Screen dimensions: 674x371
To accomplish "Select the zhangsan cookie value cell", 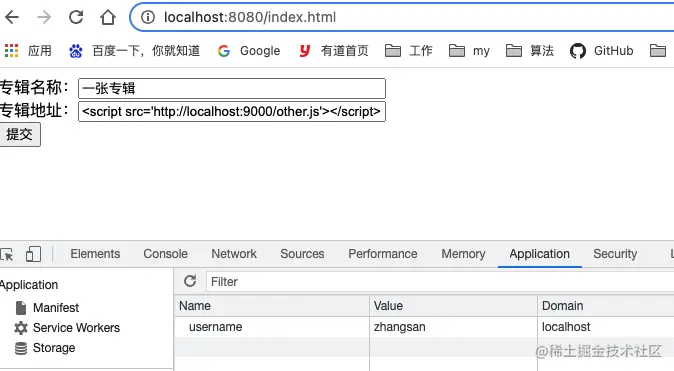I will click(x=453, y=327).
